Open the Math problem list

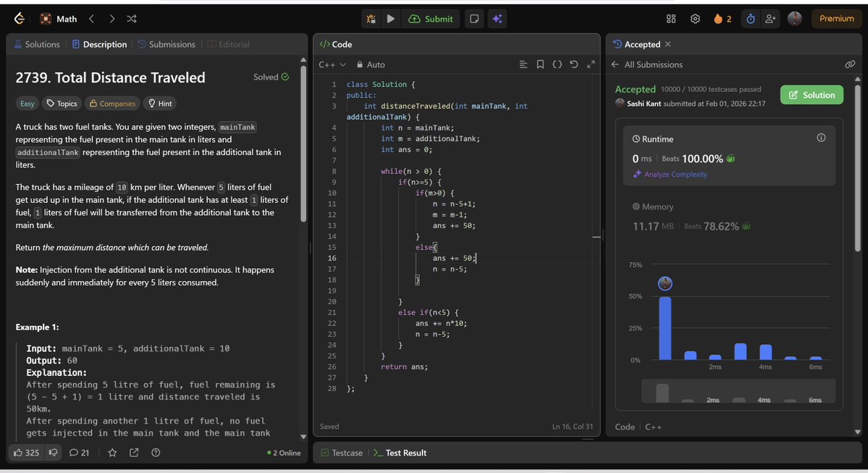point(59,19)
